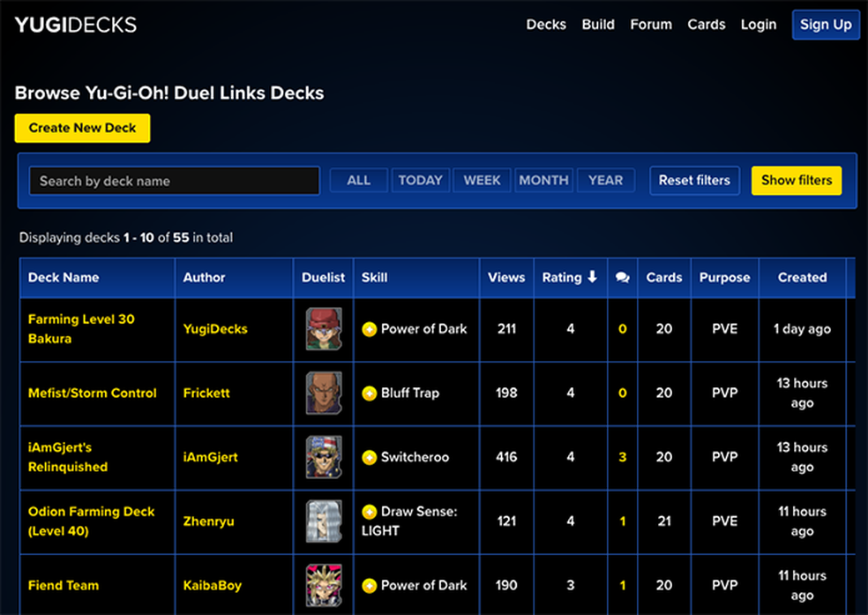The image size is (868, 615).
Task: Open the YUGIDECKS home logo
Action: (x=76, y=25)
